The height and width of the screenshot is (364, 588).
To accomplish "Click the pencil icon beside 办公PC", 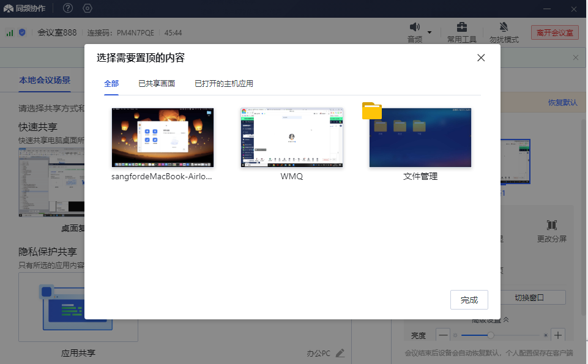I will pos(340,353).
